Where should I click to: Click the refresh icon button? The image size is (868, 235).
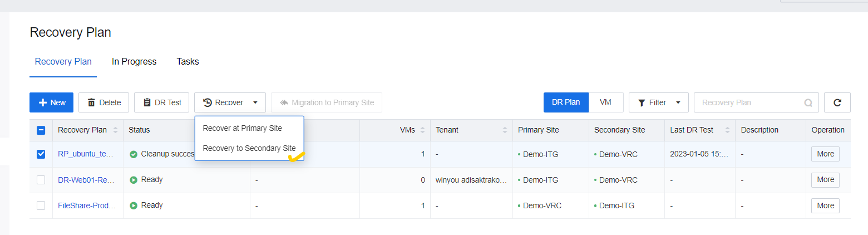coord(837,102)
